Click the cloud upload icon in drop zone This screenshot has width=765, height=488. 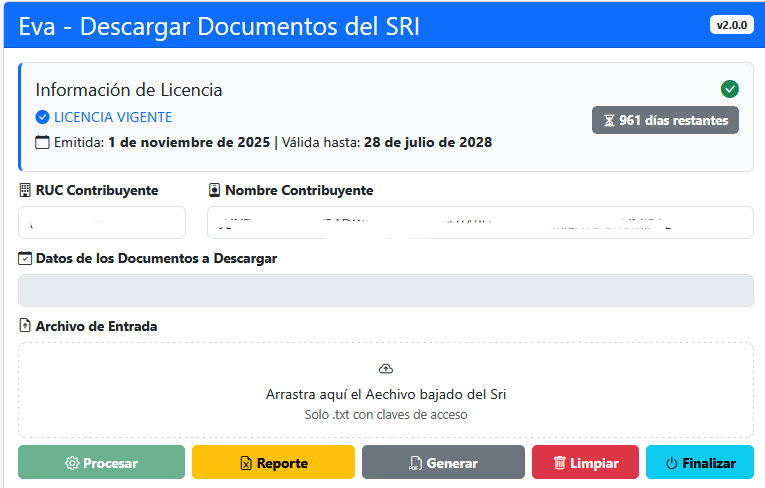click(x=386, y=369)
